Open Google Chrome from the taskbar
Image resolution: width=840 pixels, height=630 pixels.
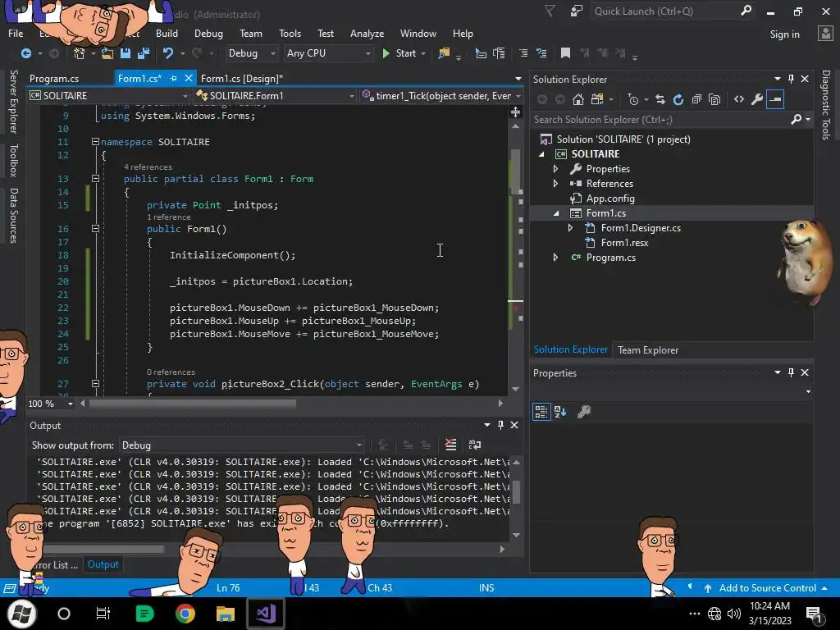185,614
